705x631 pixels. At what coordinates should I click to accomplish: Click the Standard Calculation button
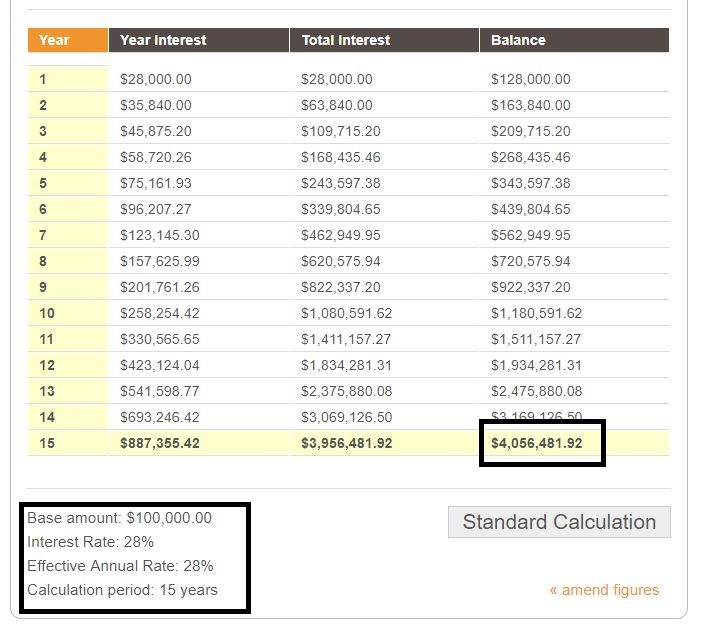click(x=559, y=522)
